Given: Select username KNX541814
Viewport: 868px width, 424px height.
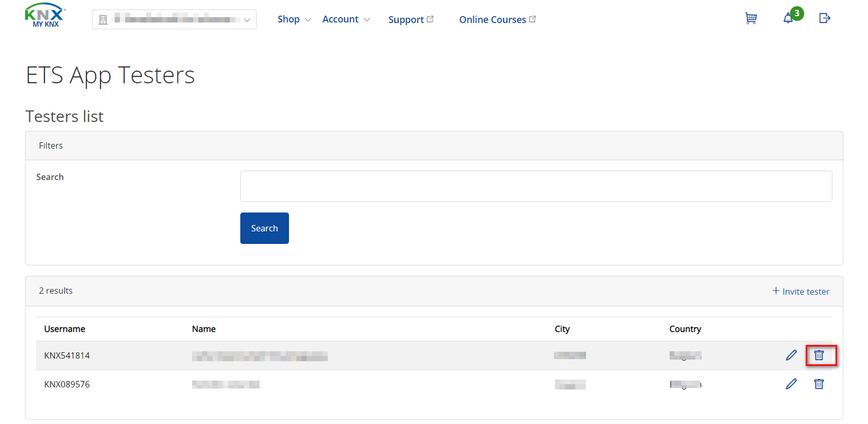Looking at the screenshot, I should click(x=67, y=355).
